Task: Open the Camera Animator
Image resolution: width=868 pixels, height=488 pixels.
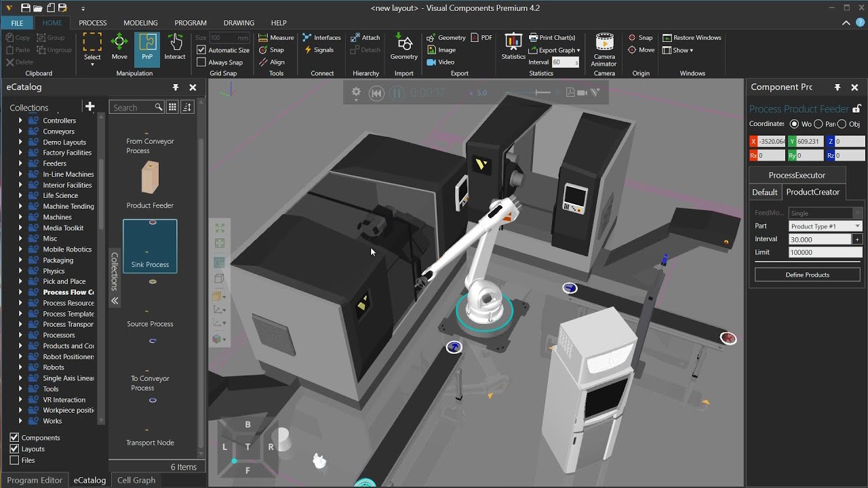Action: [x=604, y=49]
